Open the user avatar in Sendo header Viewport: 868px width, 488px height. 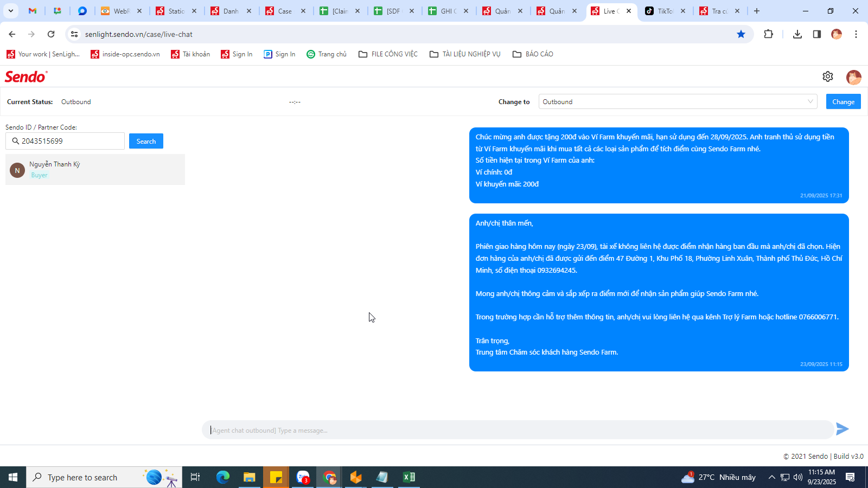(853, 77)
